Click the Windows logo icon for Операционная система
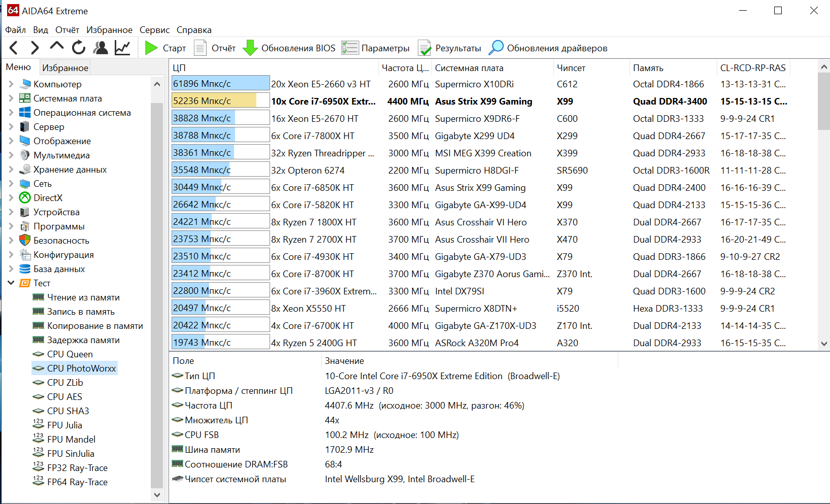Viewport: 830px width, 504px height. 25,113
